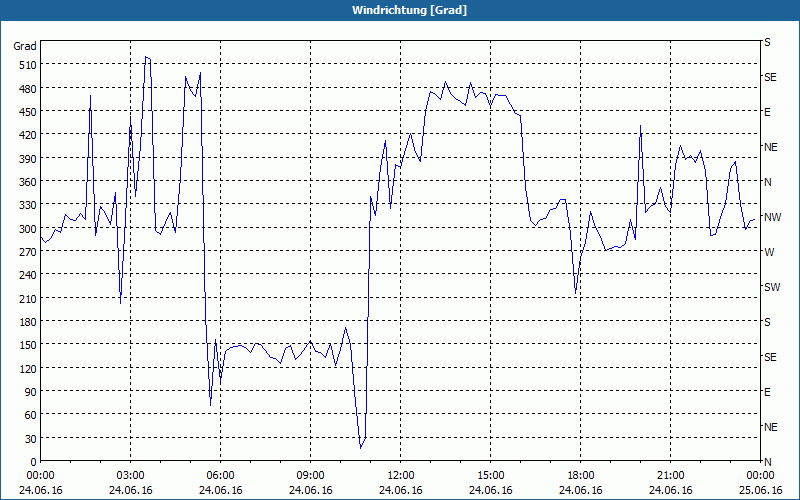Click the SW compass direction label
800x500 pixels.
pos(772,287)
